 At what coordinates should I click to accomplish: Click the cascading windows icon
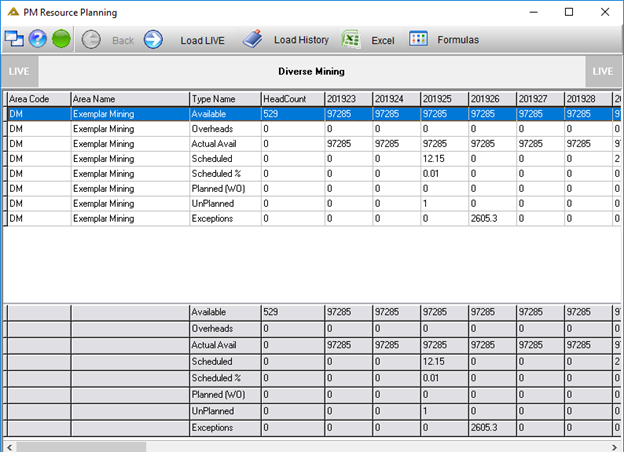14,39
